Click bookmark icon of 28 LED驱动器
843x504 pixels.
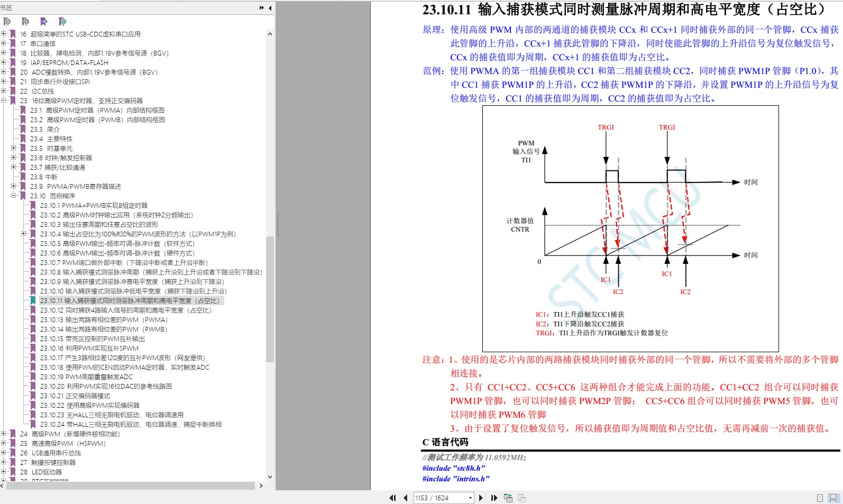(13, 472)
